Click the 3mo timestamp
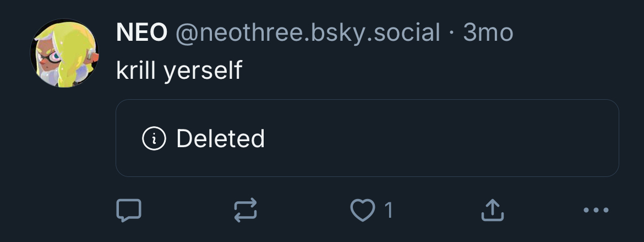The height and width of the screenshot is (242, 644). click(x=488, y=33)
